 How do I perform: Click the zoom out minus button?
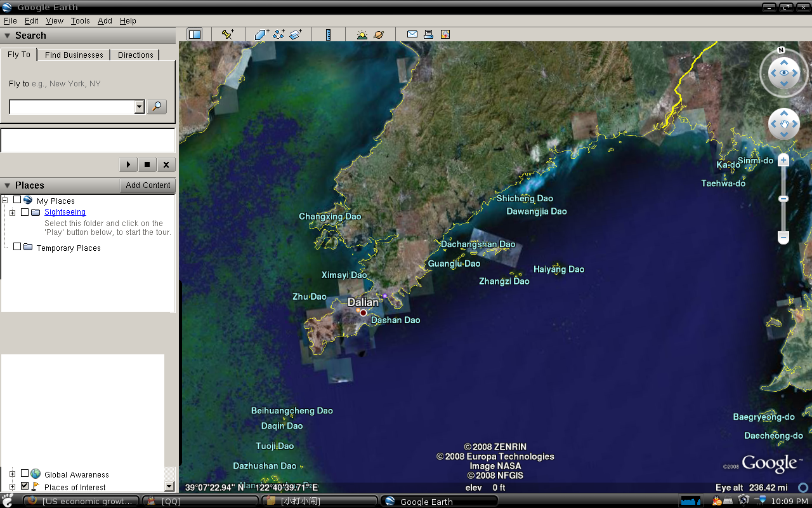tap(783, 237)
